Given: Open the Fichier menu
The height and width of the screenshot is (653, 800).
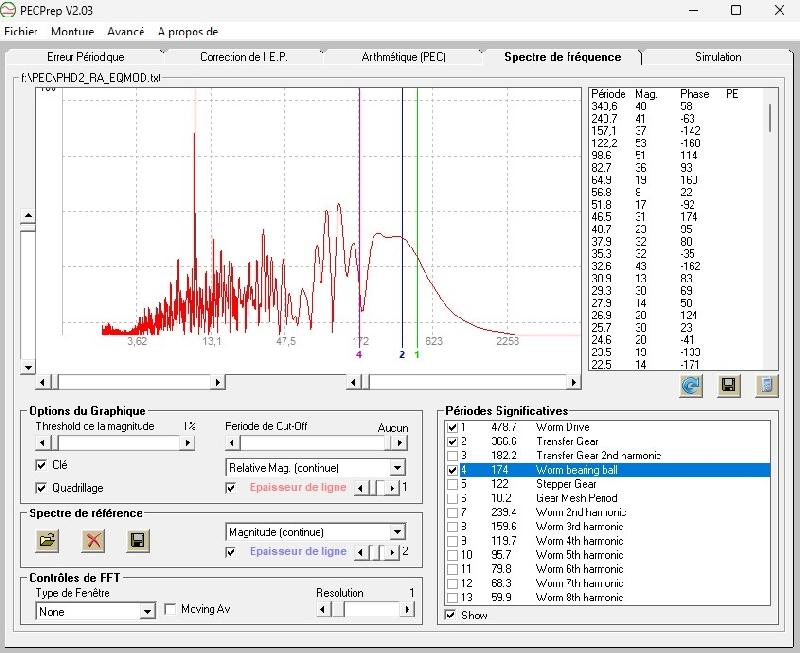Looking at the screenshot, I should pyautogui.click(x=20, y=32).
